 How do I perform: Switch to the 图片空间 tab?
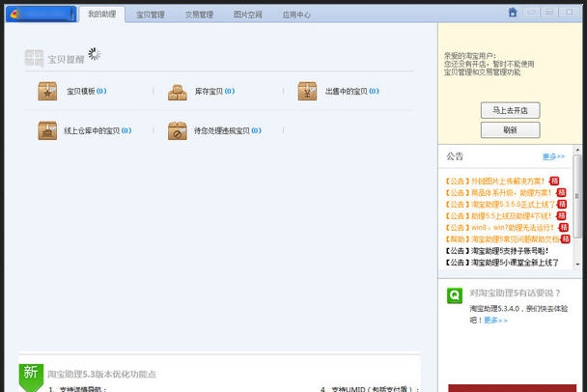248,14
